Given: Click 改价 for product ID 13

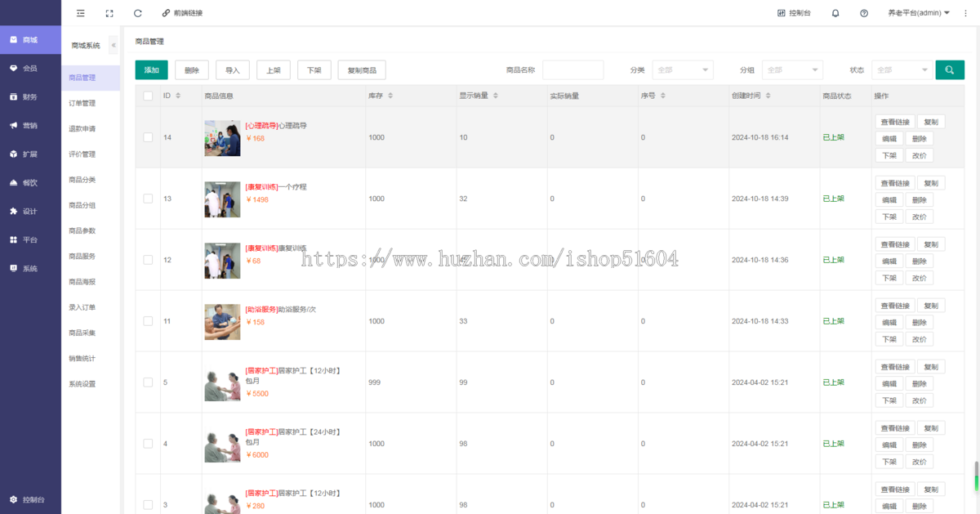Looking at the screenshot, I should (x=920, y=217).
